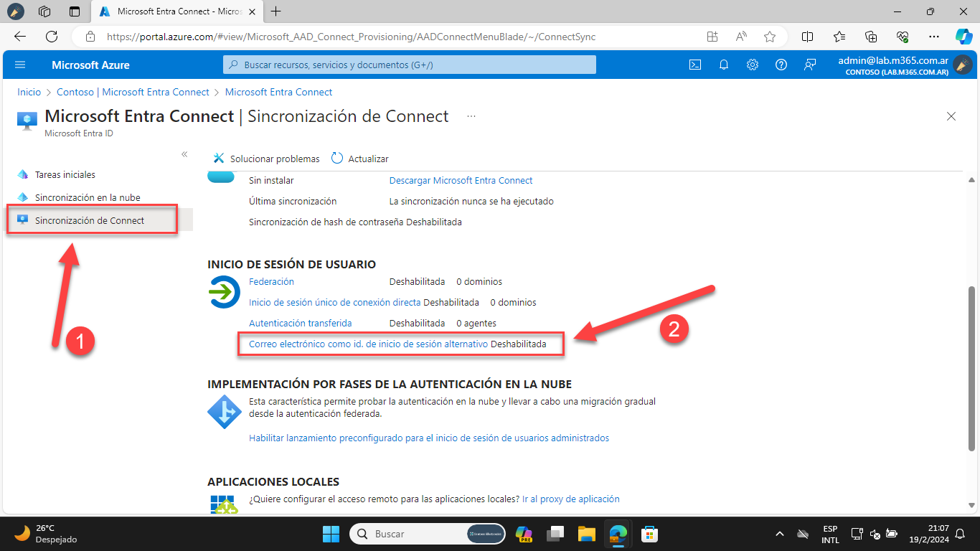Click the blade's vertical scrollbar thumb
The height and width of the screenshot is (551, 980).
(972, 367)
